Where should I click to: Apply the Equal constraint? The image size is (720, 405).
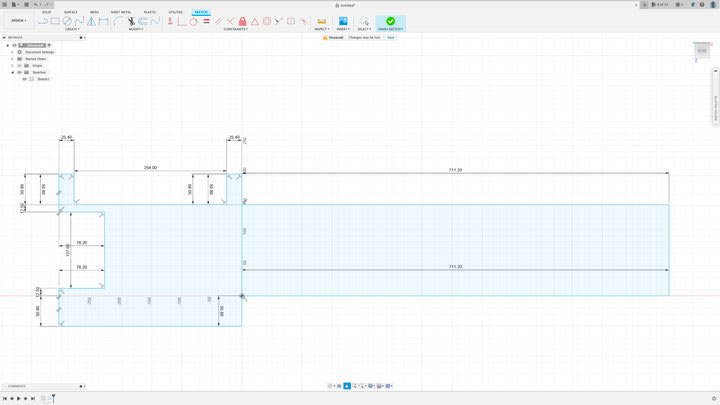pyautogui.click(x=207, y=21)
